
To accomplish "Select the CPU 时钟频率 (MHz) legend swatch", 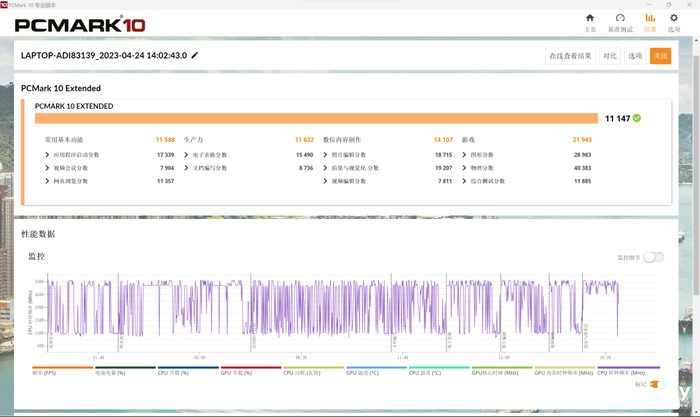I will (629, 367).
